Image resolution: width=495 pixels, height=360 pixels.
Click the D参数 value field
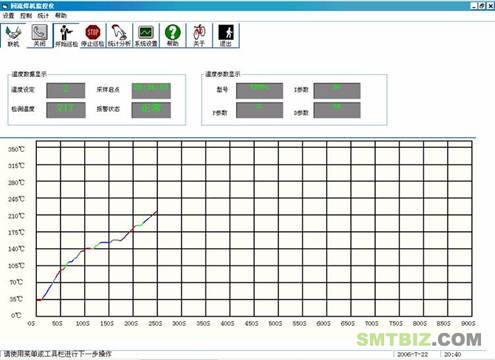(x=337, y=110)
